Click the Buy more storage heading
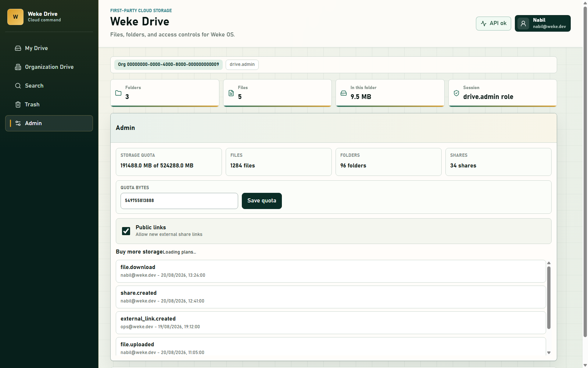The height and width of the screenshot is (368, 588). pos(139,252)
